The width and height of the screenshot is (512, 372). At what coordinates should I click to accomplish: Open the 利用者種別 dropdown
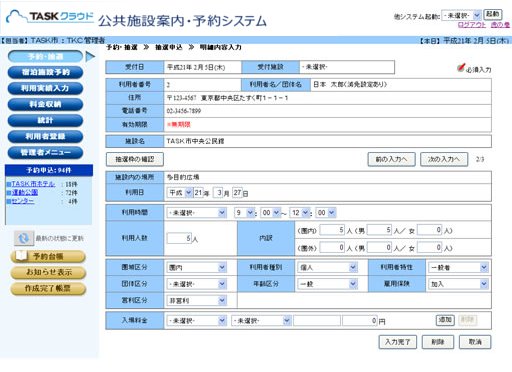click(x=327, y=267)
